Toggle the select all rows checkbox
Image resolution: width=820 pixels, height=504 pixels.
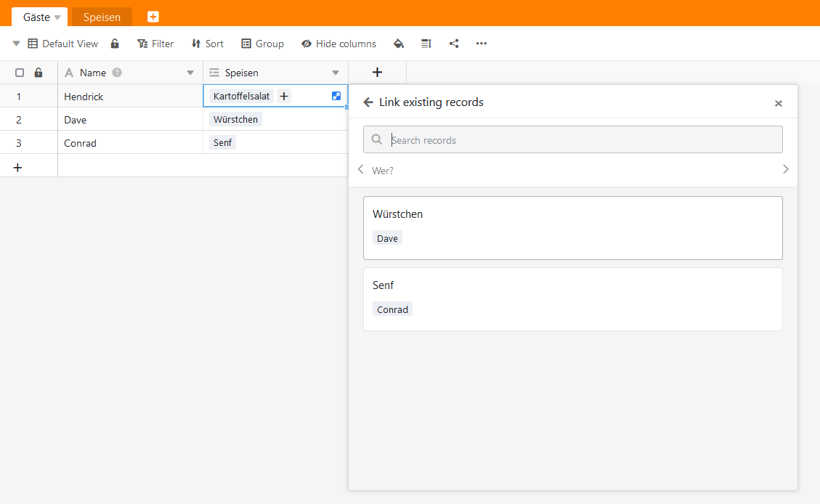[x=20, y=73]
